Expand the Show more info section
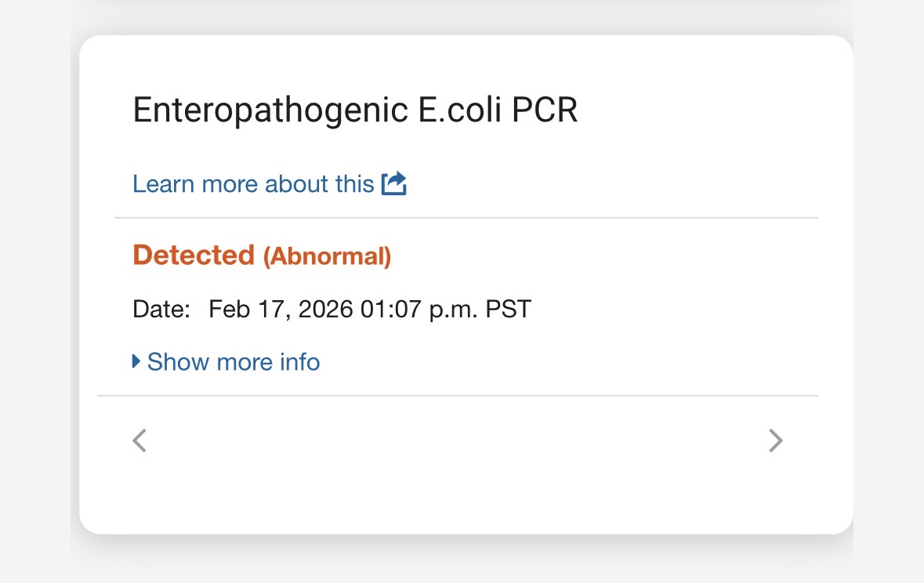Viewport: 924px width, 583px height. point(233,362)
